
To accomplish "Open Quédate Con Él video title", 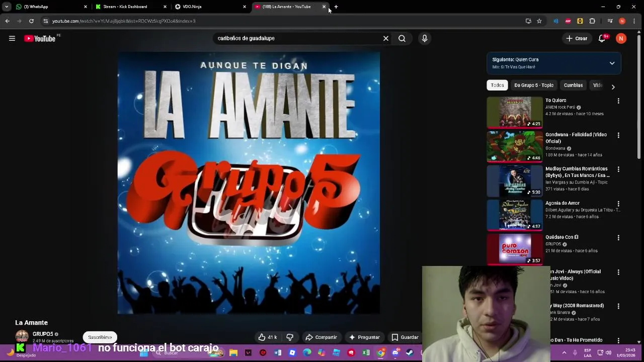I will [562, 237].
